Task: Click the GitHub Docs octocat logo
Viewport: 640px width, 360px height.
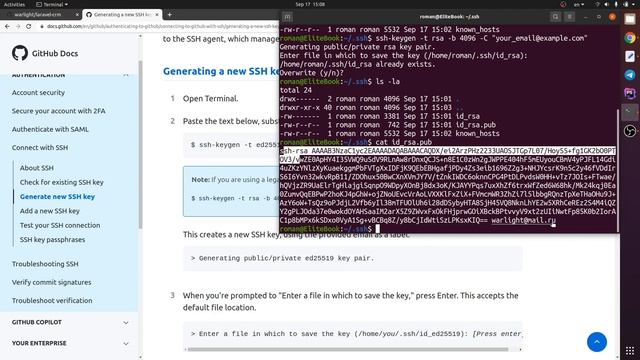Action: point(20,53)
